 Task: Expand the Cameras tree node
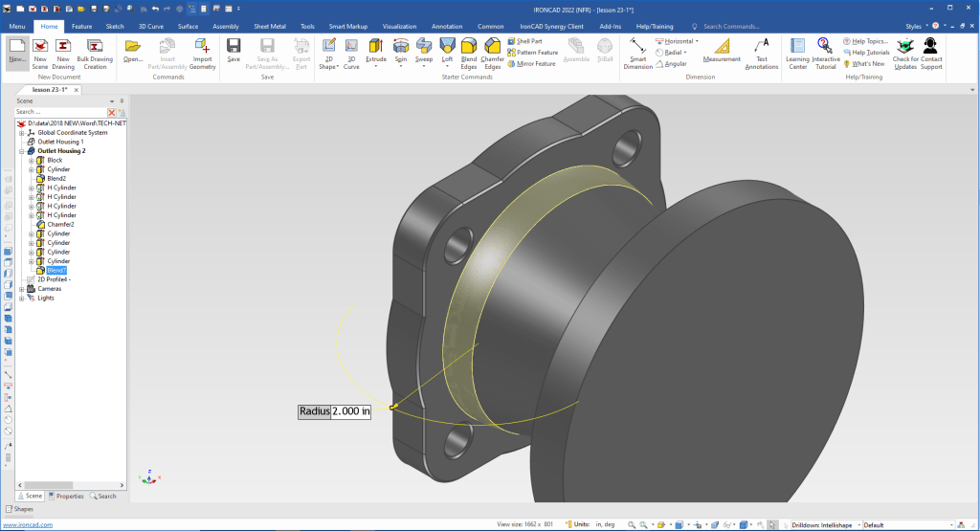(22, 288)
